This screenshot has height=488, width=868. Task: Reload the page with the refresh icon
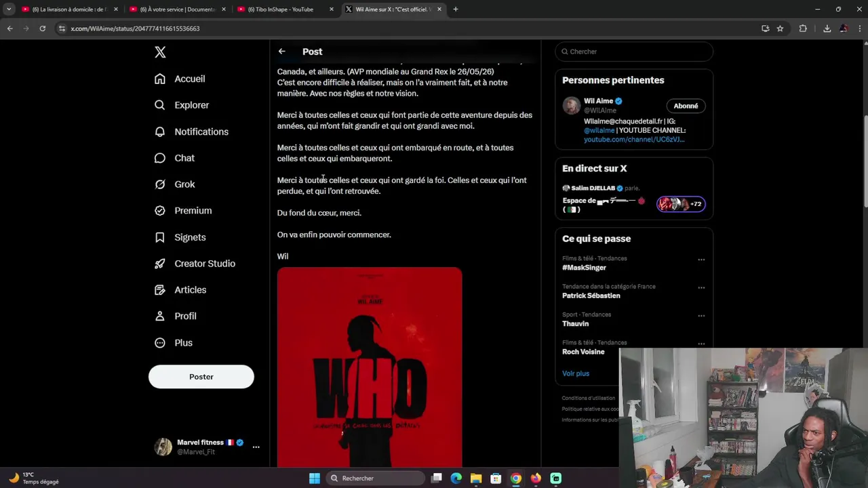(x=42, y=28)
